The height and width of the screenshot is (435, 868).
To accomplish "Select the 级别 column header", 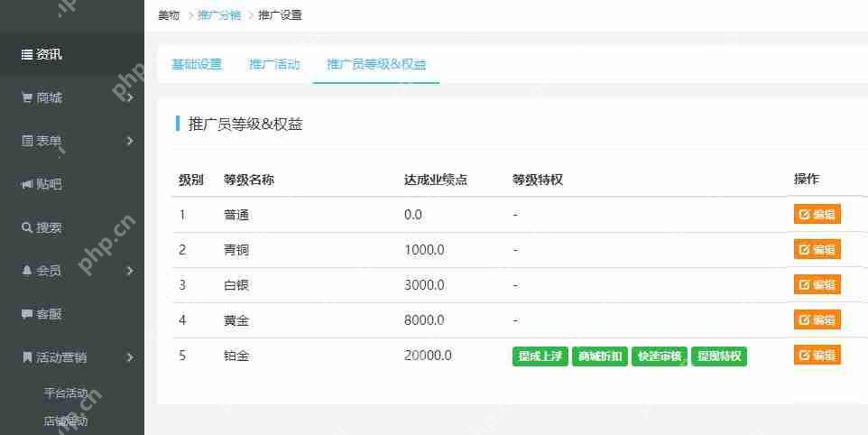I will coord(191,180).
